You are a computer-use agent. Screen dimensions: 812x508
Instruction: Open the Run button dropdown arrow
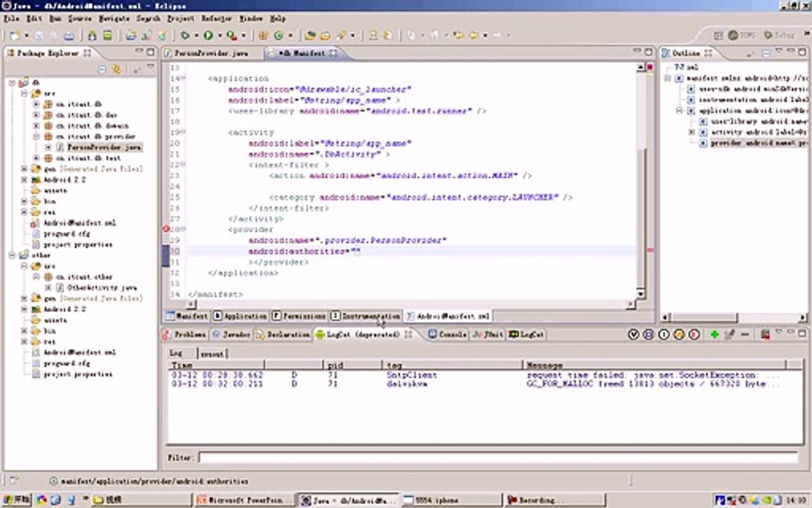coord(220,35)
